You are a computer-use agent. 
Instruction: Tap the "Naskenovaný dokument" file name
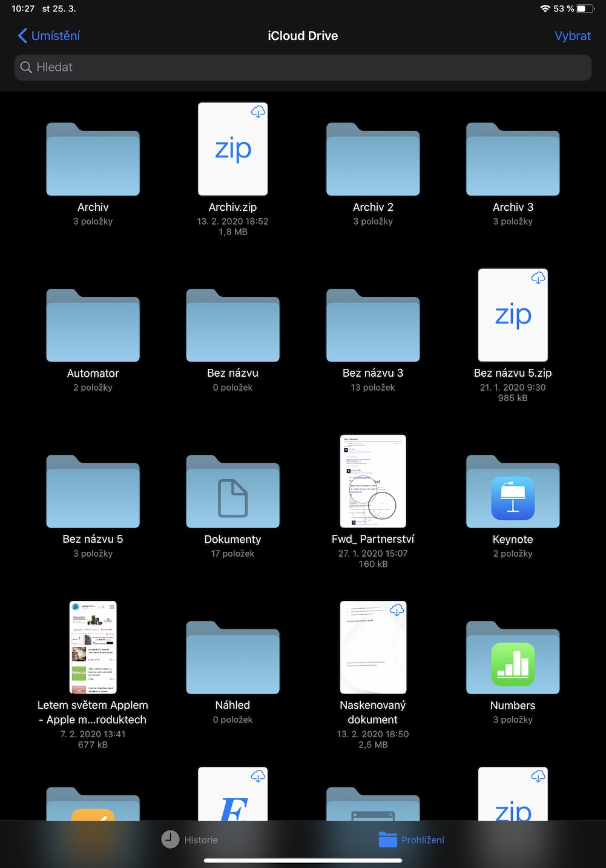click(373, 712)
